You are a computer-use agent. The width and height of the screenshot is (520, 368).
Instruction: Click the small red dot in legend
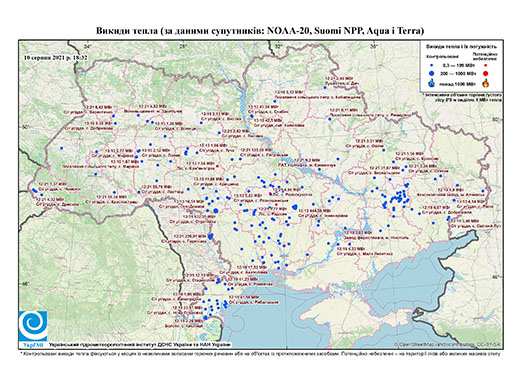pos(485,66)
